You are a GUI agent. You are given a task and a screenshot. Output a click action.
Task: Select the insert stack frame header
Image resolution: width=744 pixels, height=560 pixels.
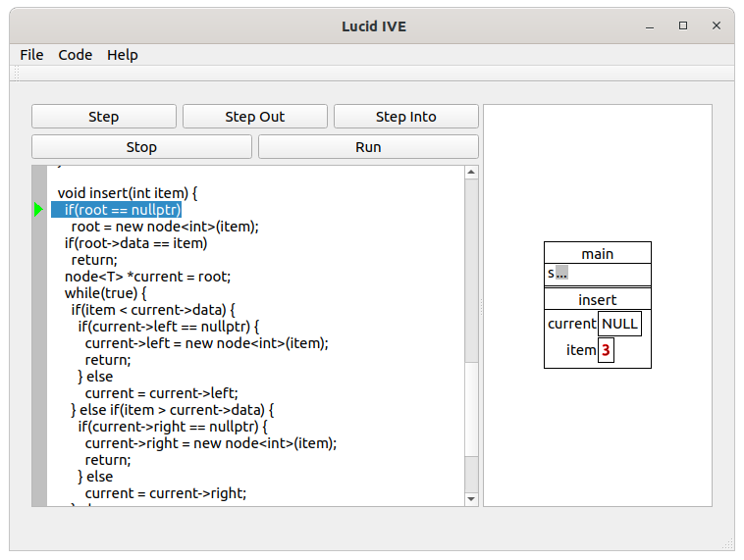tap(598, 300)
